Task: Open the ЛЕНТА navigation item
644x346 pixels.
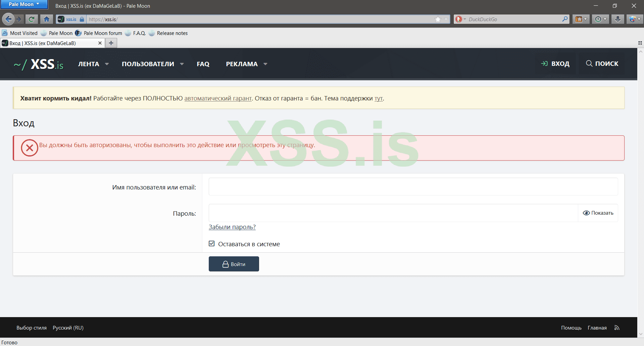Action: [x=89, y=64]
